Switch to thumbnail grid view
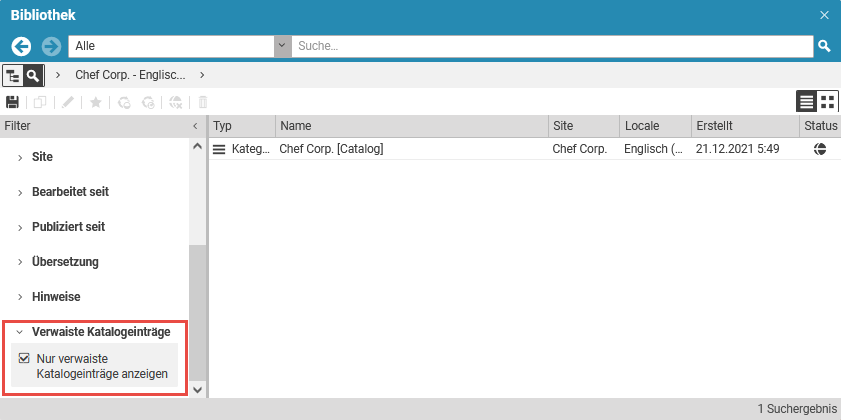The image size is (841, 420). coord(827,101)
